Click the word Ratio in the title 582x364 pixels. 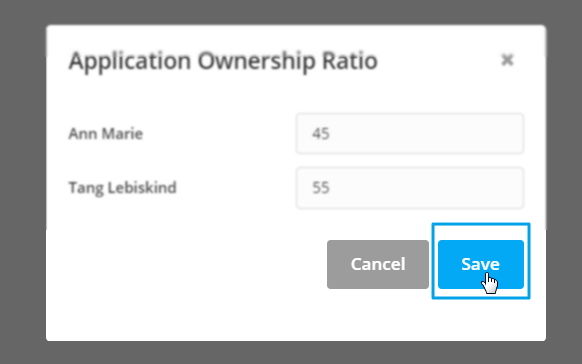350,60
